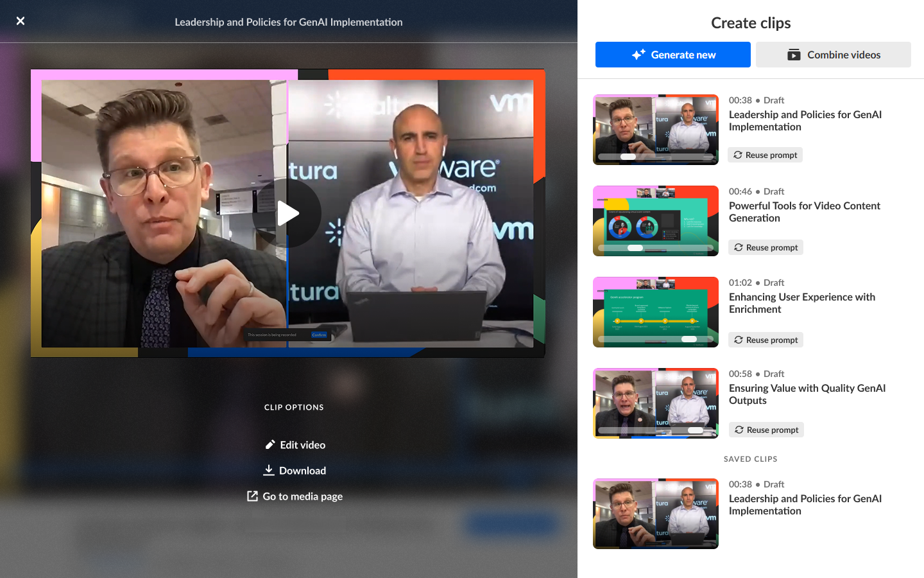Select the title 'Powerful Tools for Video Content Generation'
This screenshot has height=578, width=924.
click(805, 212)
